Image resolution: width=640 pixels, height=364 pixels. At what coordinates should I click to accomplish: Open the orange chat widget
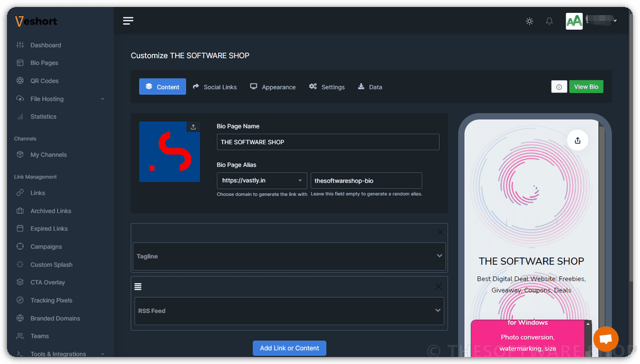[x=606, y=338]
